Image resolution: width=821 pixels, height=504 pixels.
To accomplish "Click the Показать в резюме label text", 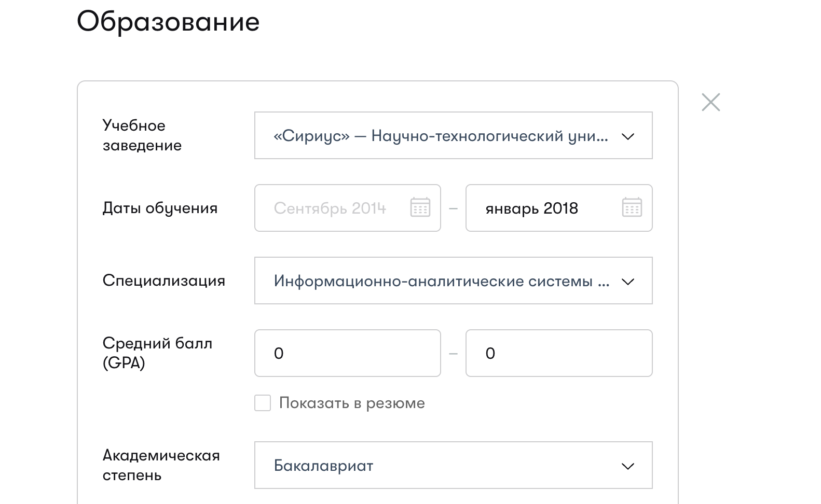I will tap(352, 403).
